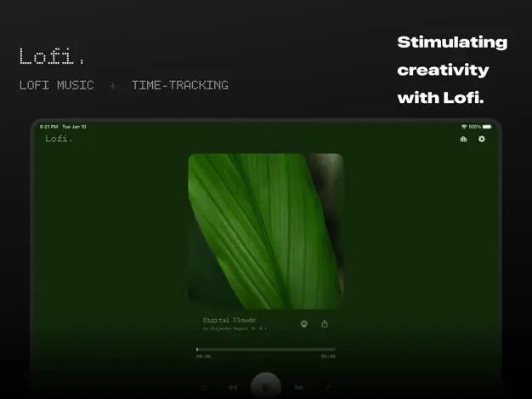
Task: Click the battery indicator in the status bar
Action: point(487,127)
